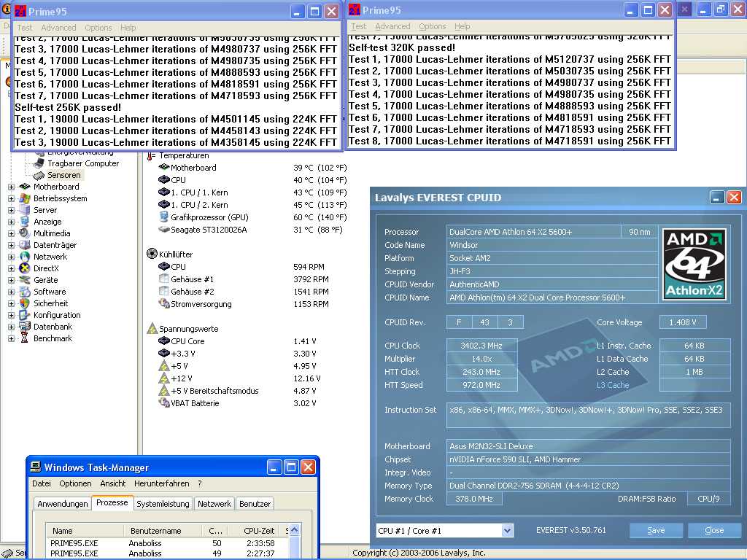The image size is (747, 560).
Task: Click the Motherboard icon in the tree
Action: point(24,187)
